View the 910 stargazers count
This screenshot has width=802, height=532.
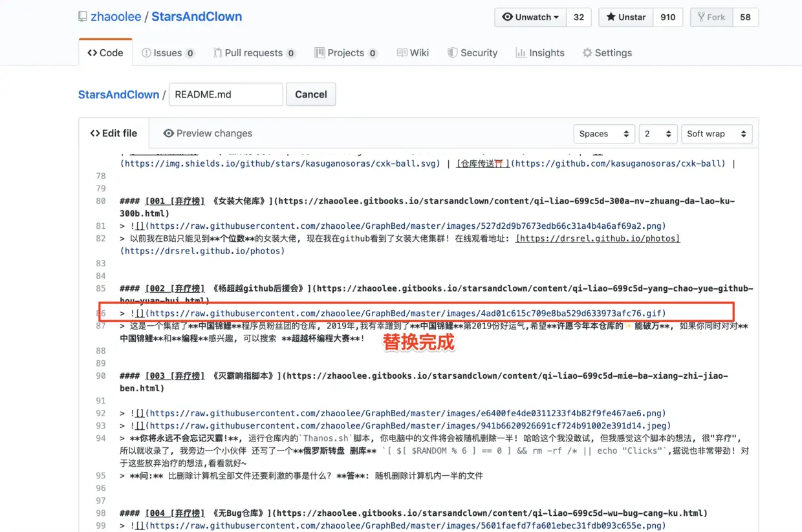tap(667, 17)
